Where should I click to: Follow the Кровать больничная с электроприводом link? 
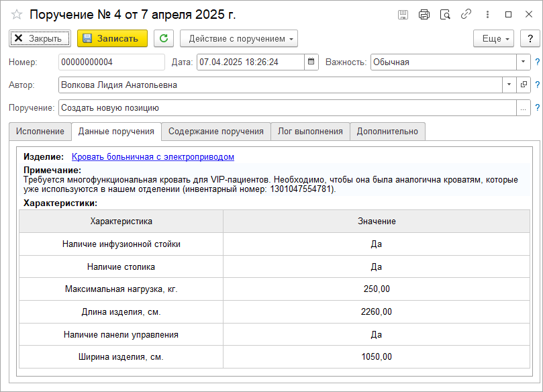pyautogui.click(x=153, y=157)
